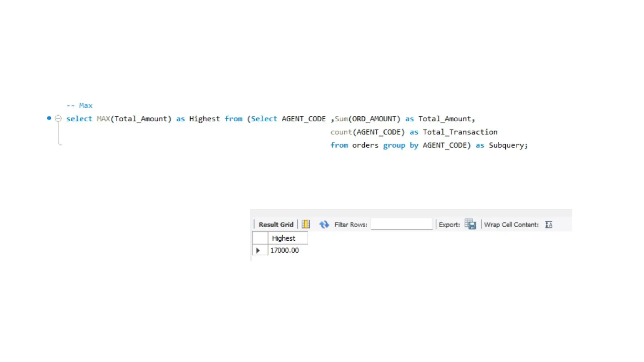Click the blue statement marker dot
This screenshot has height=362, width=644.
point(49,118)
